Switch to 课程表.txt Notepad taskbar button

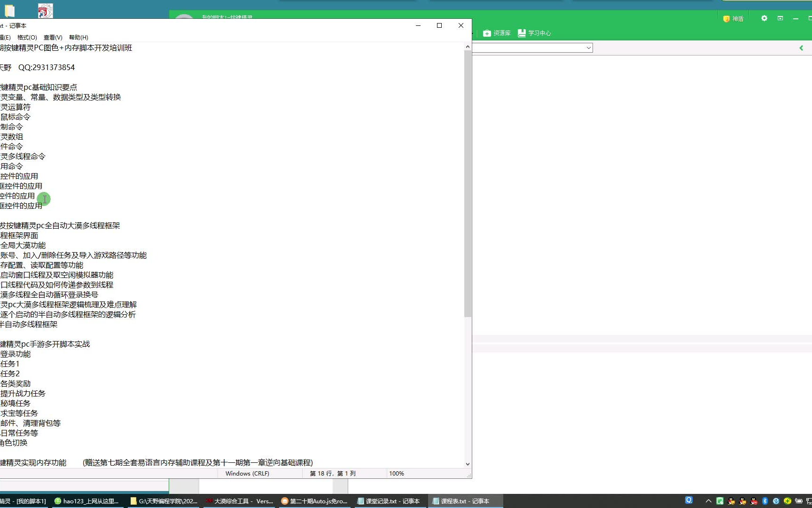pos(465,501)
